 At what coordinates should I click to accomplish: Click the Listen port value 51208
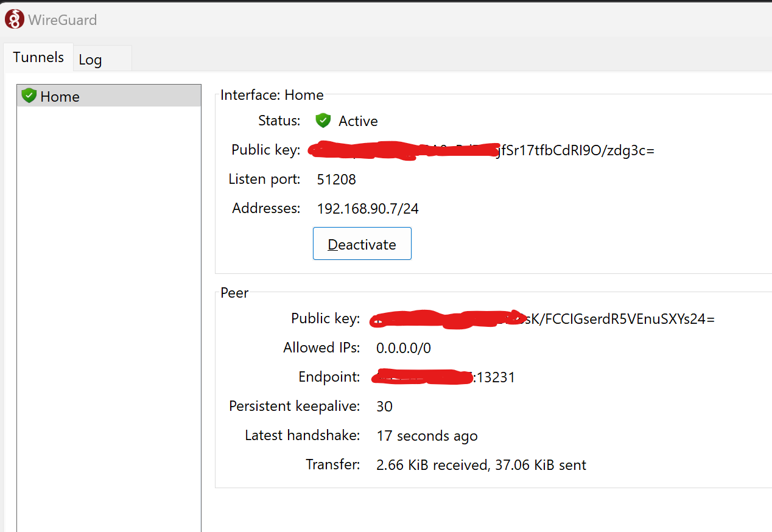click(x=336, y=179)
